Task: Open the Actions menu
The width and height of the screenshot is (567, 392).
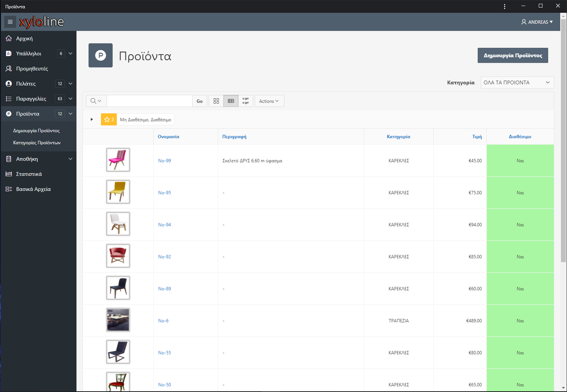Action: [x=269, y=101]
